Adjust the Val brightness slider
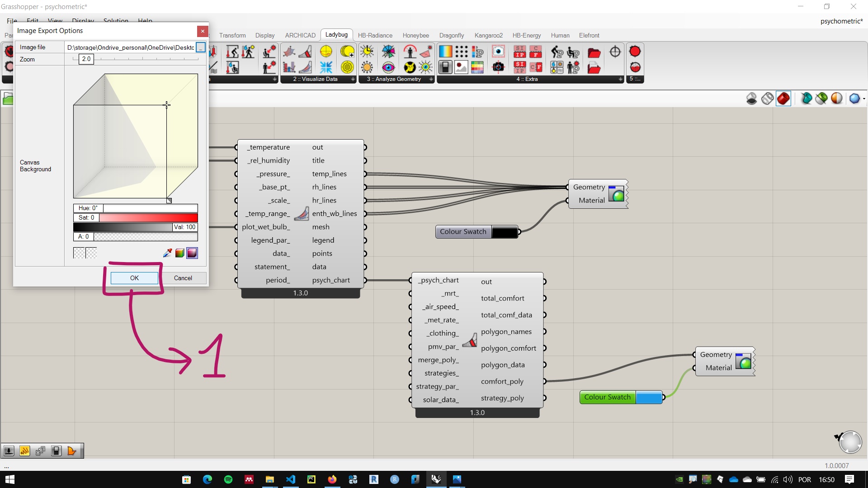This screenshot has width=868, height=488. point(135,227)
